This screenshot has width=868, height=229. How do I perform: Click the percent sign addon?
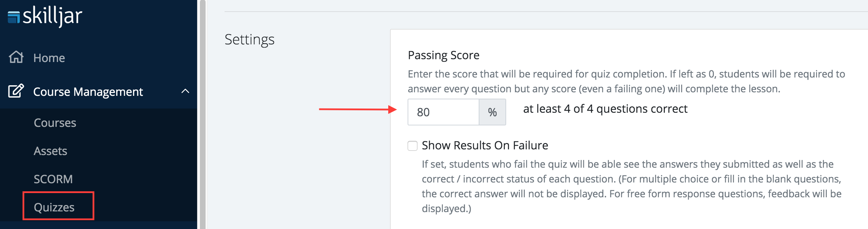[x=492, y=112]
